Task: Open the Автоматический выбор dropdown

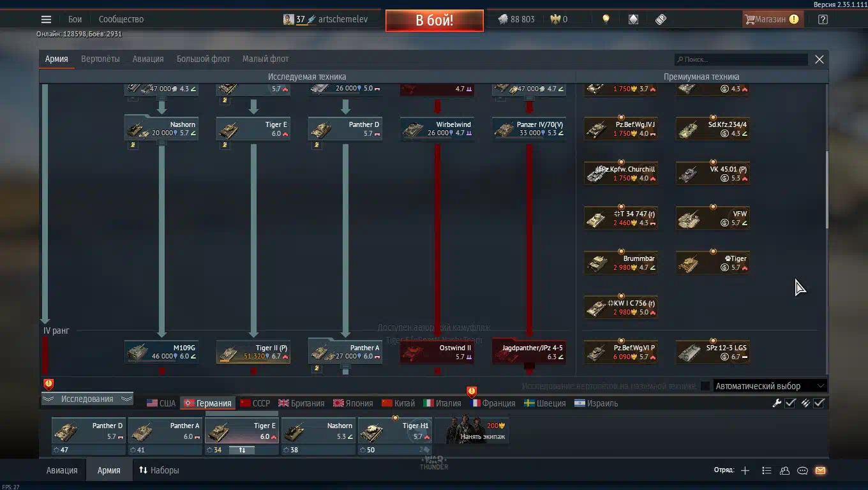Action: (770, 386)
